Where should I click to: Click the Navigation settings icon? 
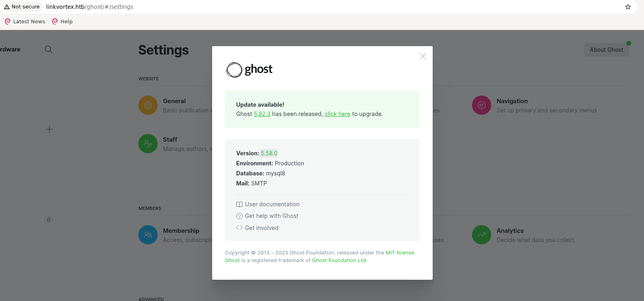(482, 105)
